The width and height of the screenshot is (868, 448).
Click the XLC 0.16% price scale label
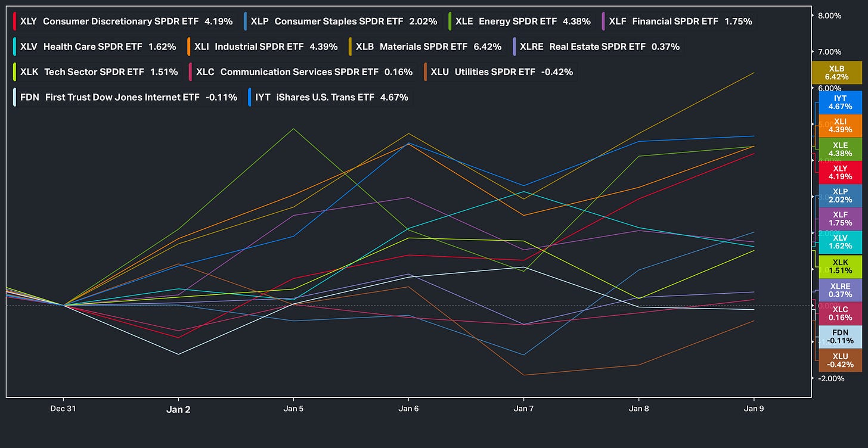click(x=840, y=313)
